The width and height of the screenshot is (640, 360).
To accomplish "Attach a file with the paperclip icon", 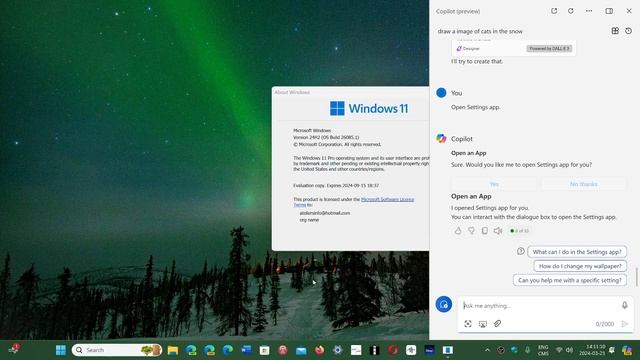I will tap(497, 324).
